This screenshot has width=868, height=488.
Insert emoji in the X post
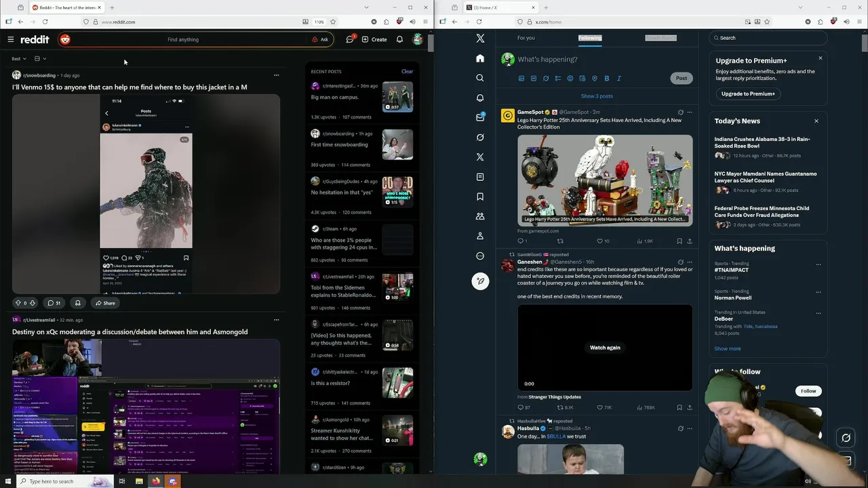570,79
